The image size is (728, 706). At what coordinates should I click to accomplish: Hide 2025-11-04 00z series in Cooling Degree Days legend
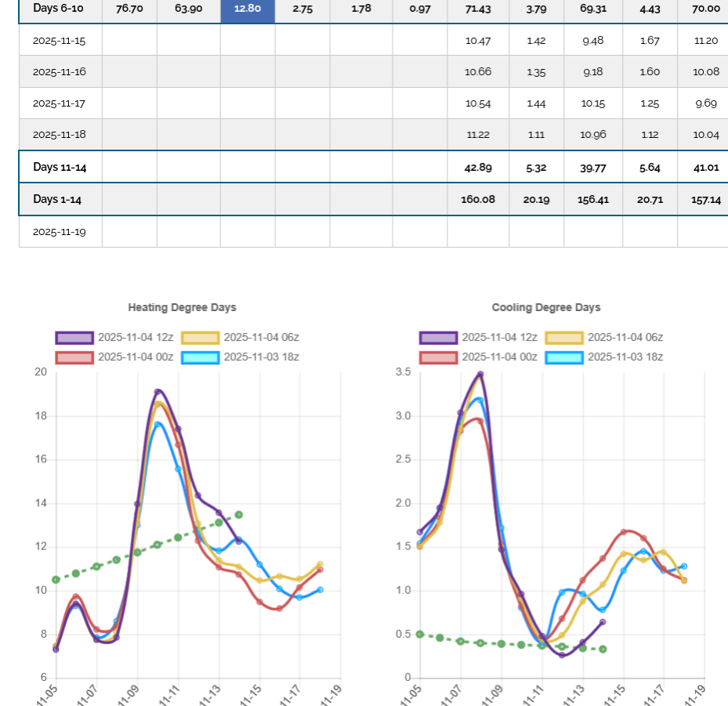[x=499, y=357]
